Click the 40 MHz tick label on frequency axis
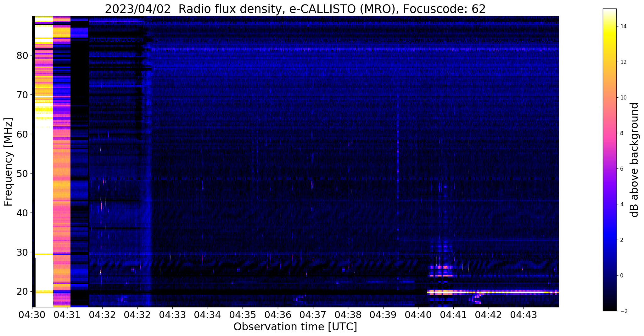This screenshot has width=644, height=336. (22, 213)
